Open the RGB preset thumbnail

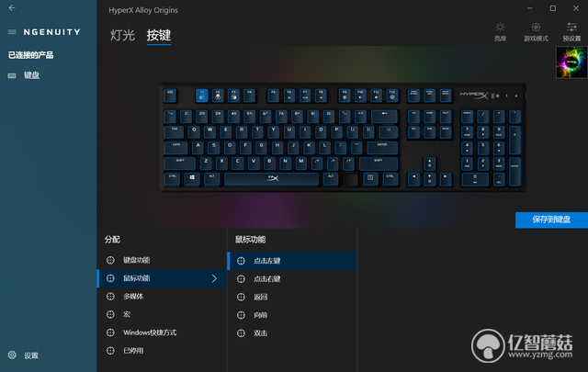pyautogui.click(x=571, y=62)
